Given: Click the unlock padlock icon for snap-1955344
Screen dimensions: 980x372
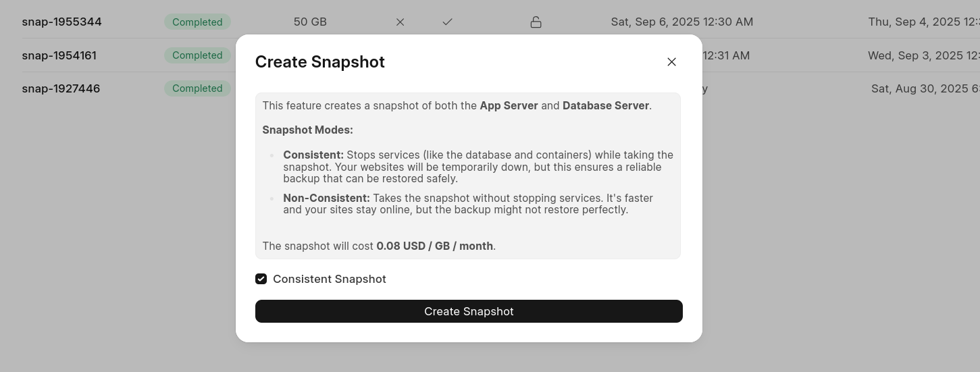Looking at the screenshot, I should pos(536,22).
